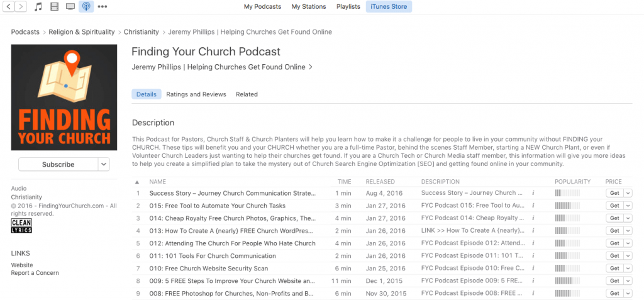Screen dimensions: 644x300
Task: Click release date 'Dec 1, 2015'
Action: coord(382,281)
